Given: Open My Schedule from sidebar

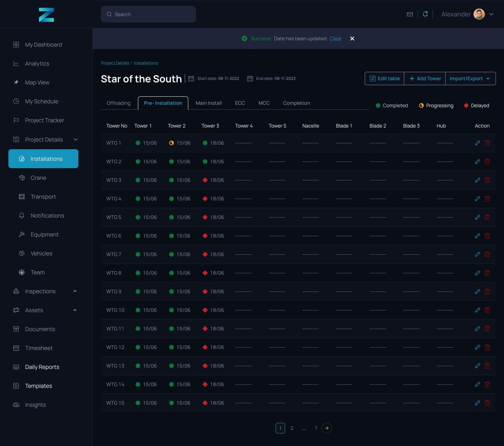Looking at the screenshot, I should [x=42, y=101].
